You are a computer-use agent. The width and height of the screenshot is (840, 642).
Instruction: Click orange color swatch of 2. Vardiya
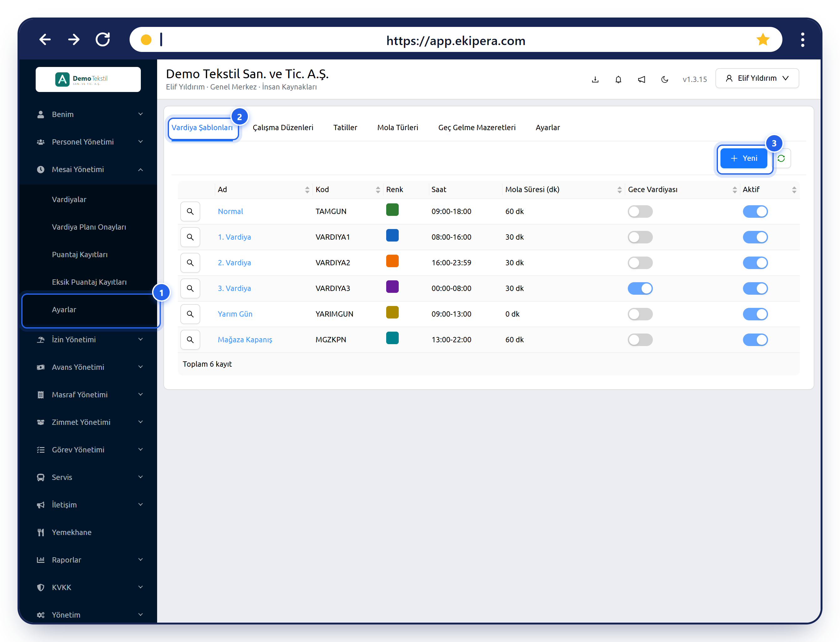(x=392, y=261)
